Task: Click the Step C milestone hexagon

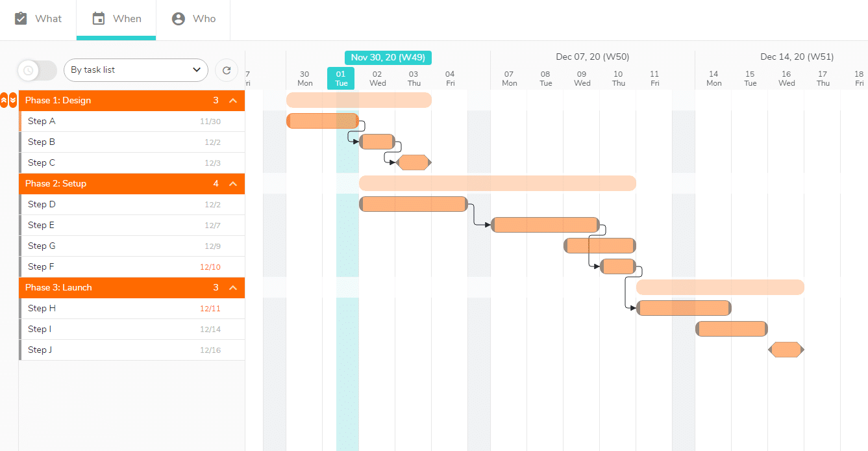Action: tap(414, 162)
